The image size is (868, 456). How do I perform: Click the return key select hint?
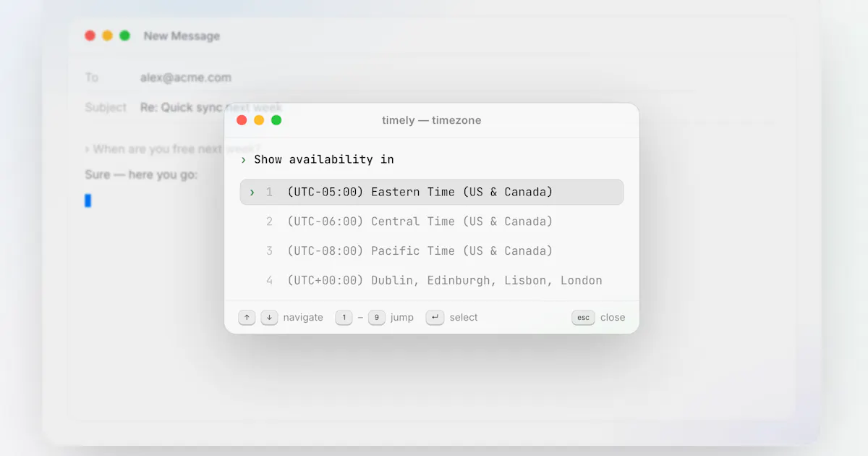[435, 318]
